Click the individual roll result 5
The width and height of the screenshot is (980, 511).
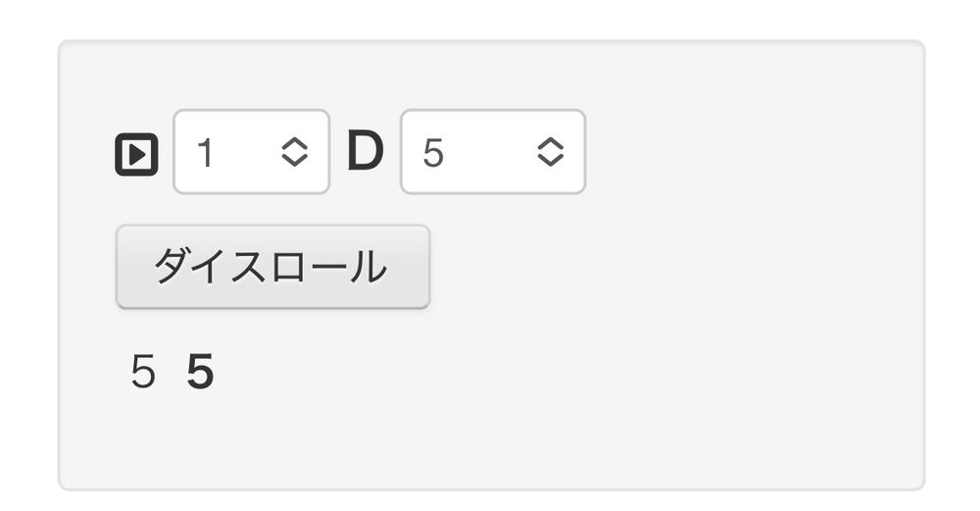(143, 374)
